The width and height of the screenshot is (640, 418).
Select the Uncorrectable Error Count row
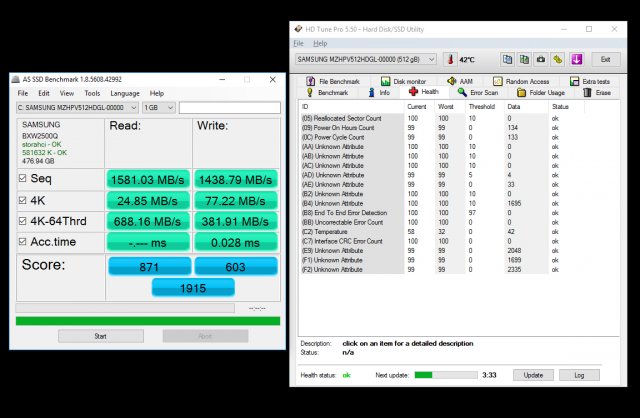click(432, 222)
